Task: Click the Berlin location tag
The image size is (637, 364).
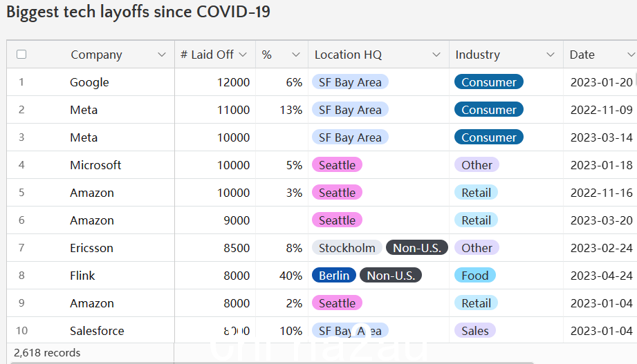Action: 334,275
